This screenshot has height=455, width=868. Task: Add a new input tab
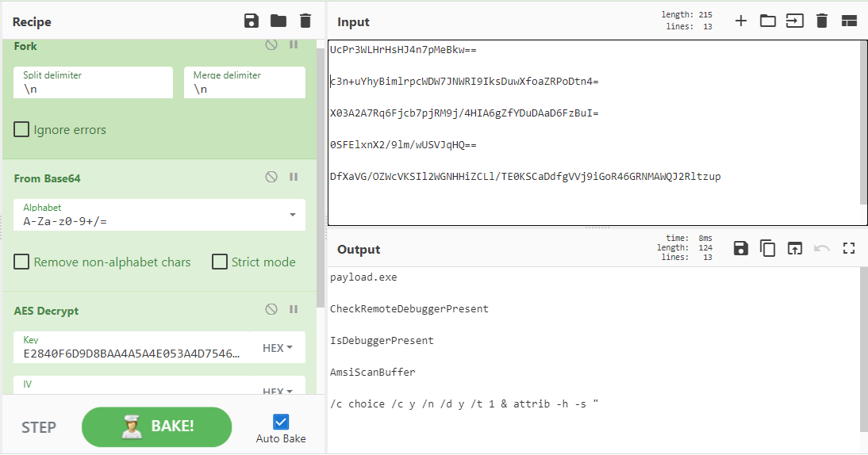(740, 21)
